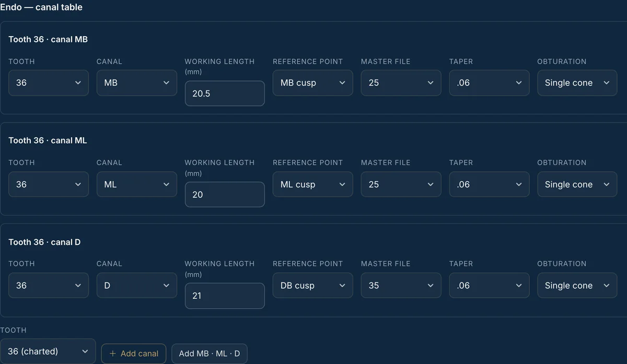Open Tooth dropdown in canal ML card
627x364 pixels.
pyautogui.click(x=49, y=184)
